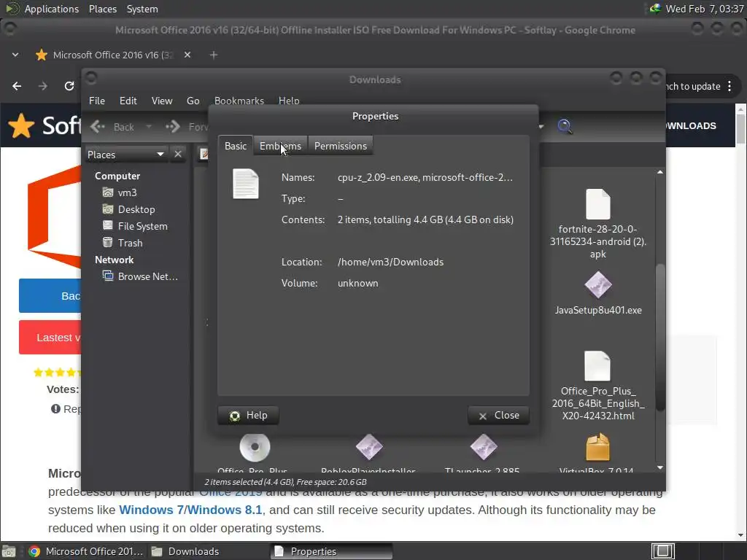The image size is (747, 560).
Task: Click the workspace switcher in bottom panel
Action: pos(662,551)
